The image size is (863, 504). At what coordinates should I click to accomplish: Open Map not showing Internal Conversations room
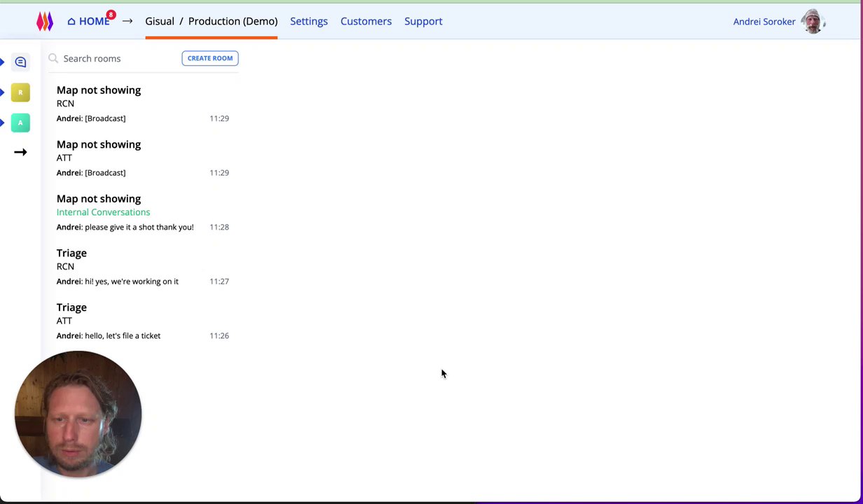tap(143, 213)
